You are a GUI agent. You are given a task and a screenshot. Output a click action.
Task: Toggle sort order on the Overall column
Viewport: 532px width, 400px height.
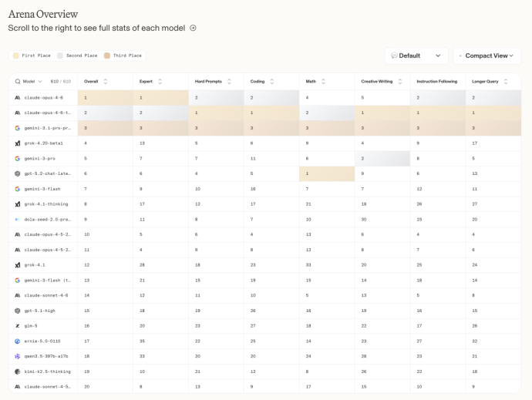pos(106,81)
